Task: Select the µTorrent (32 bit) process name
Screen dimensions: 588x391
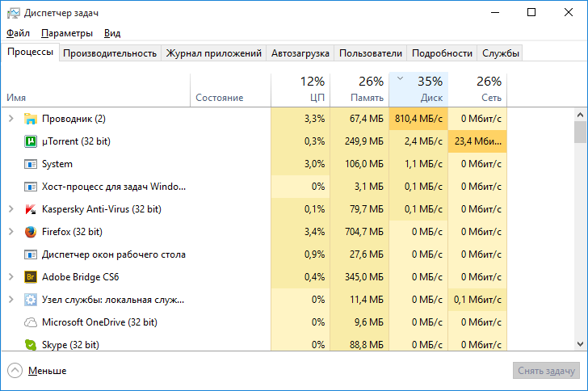Action: pyautogui.click(x=76, y=141)
